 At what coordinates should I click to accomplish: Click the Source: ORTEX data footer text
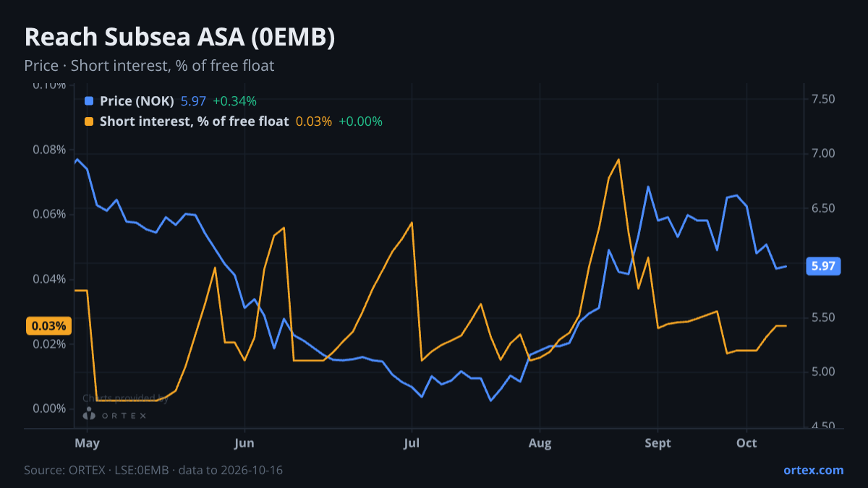[153, 470]
